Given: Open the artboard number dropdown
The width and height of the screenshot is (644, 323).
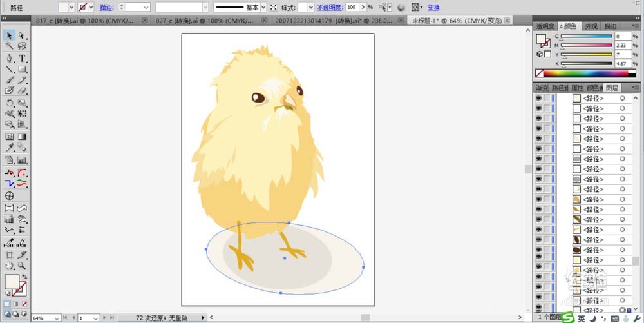Looking at the screenshot, I should click(95, 318).
